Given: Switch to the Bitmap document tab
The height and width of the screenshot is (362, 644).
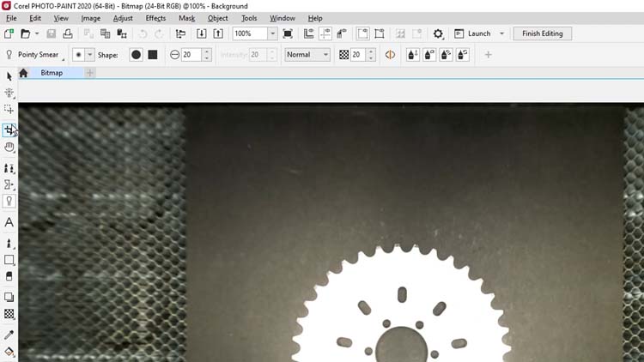Looking at the screenshot, I should 52,73.
